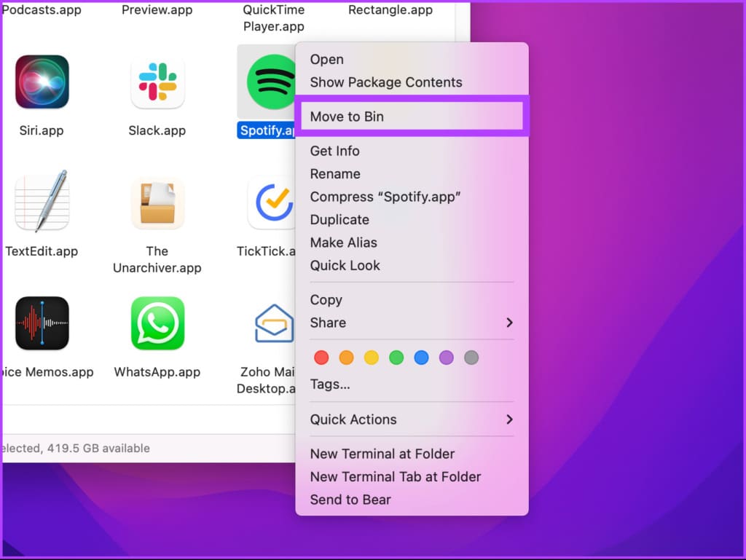Click Copy in the context menu
Viewport: 746px width, 560px height.
412,299
